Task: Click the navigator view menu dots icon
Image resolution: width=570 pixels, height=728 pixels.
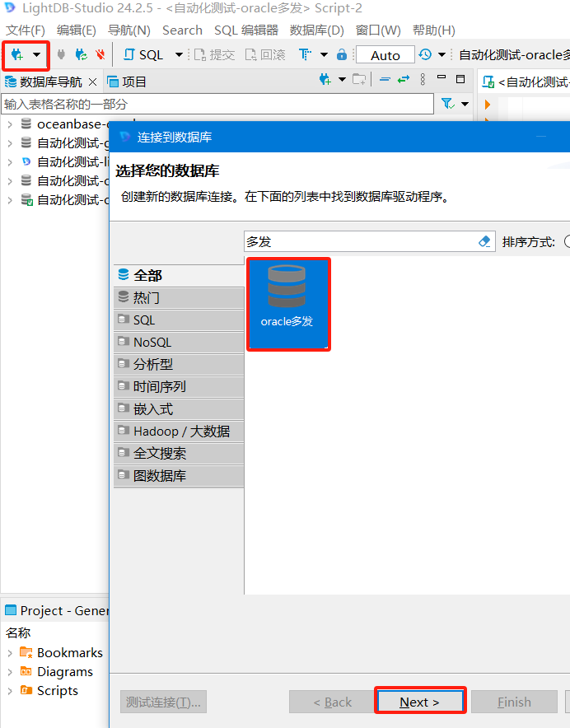Action: (x=423, y=79)
